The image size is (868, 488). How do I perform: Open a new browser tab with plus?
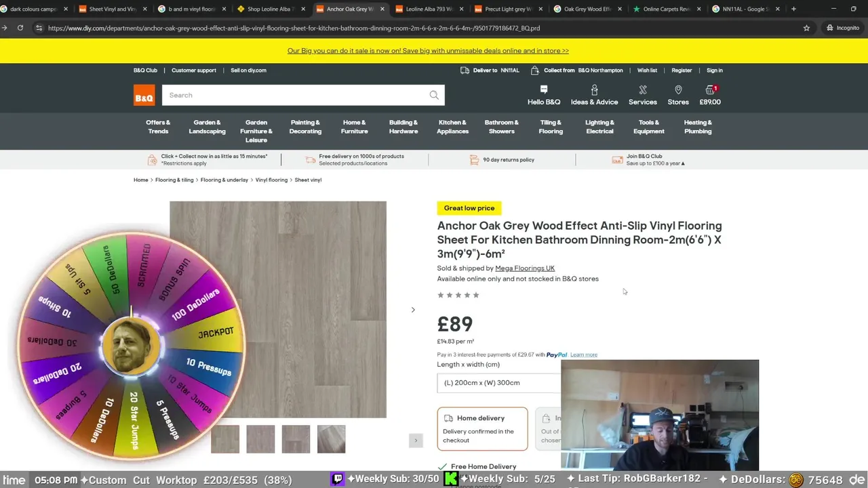coord(793,9)
